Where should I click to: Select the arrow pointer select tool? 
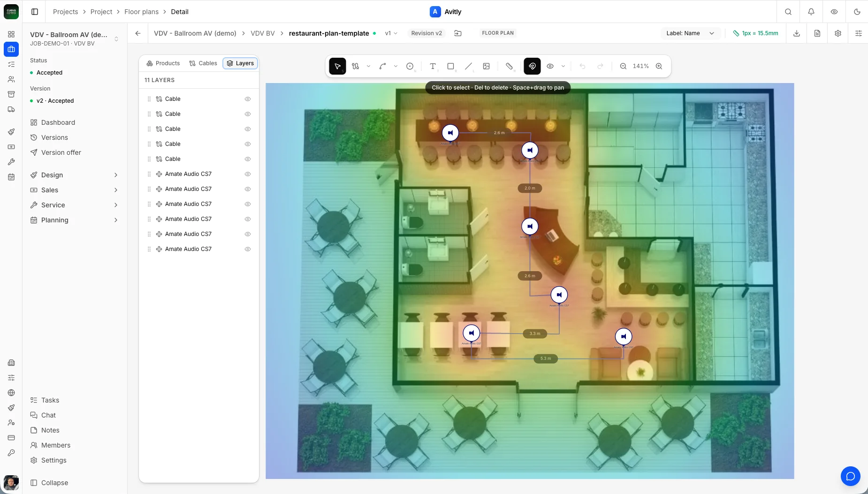pyautogui.click(x=337, y=66)
